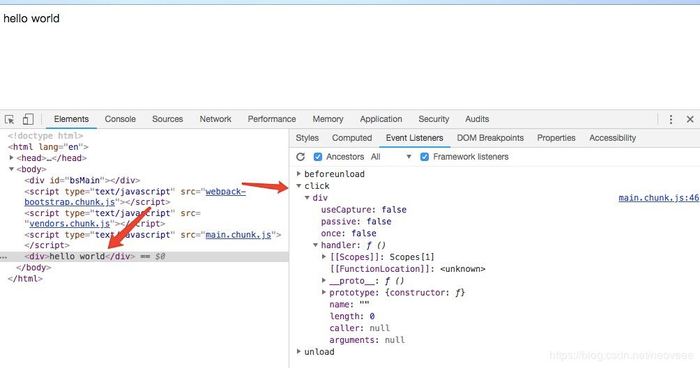Collapse the handler function details
This screenshot has height=368, width=700.
(315, 245)
